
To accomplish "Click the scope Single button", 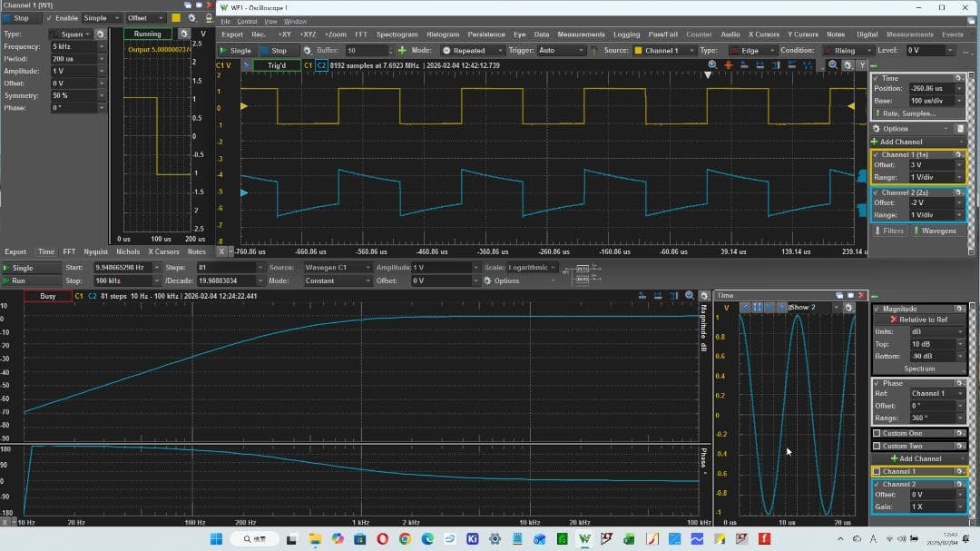I will click(236, 50).
